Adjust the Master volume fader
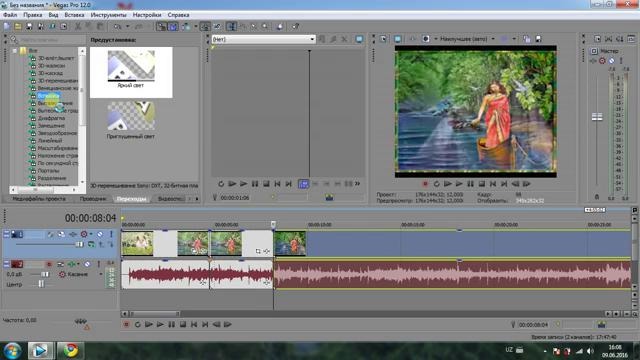This screenshot has width=640, height=360. [x=597, y=117]
